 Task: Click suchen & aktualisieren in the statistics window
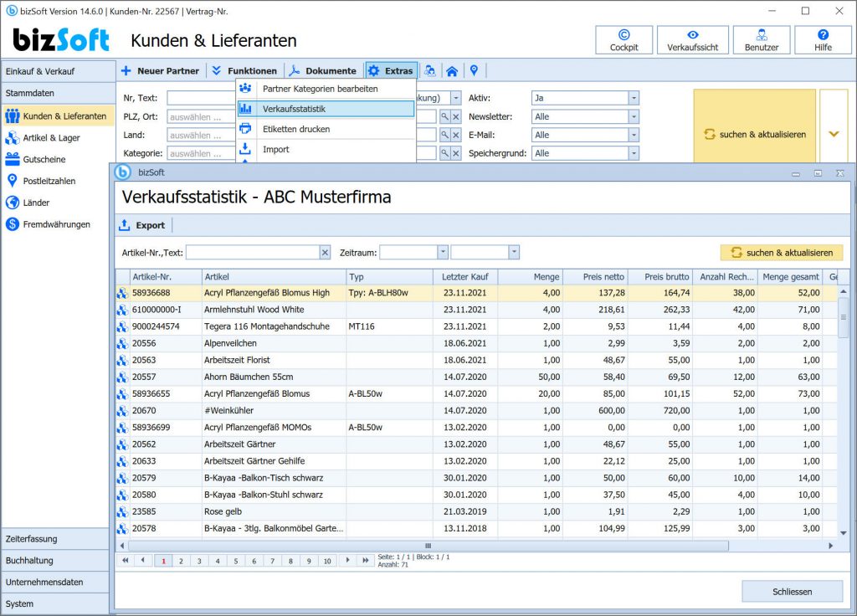(x=782, y=253)
